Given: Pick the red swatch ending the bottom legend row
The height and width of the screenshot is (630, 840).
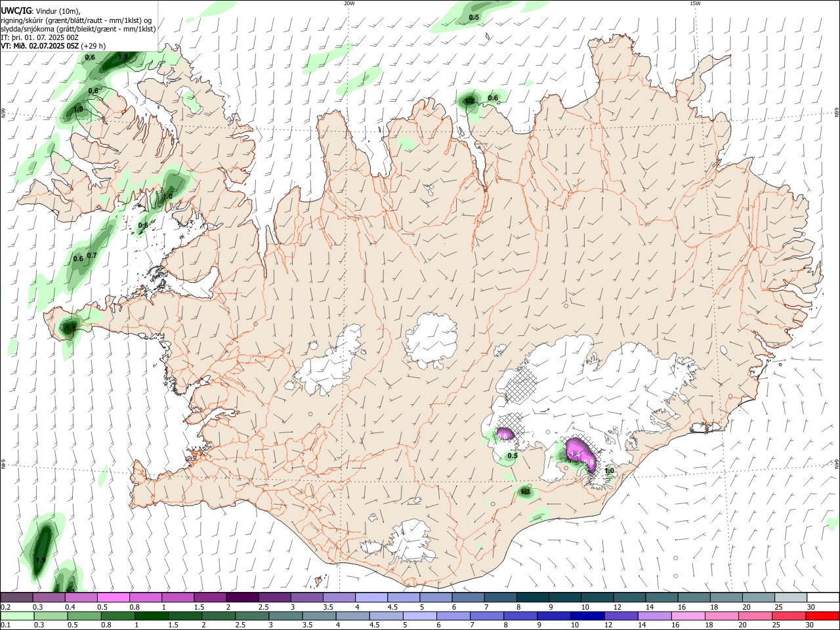Looking at the screenshot, I should [x=822, y=616].
